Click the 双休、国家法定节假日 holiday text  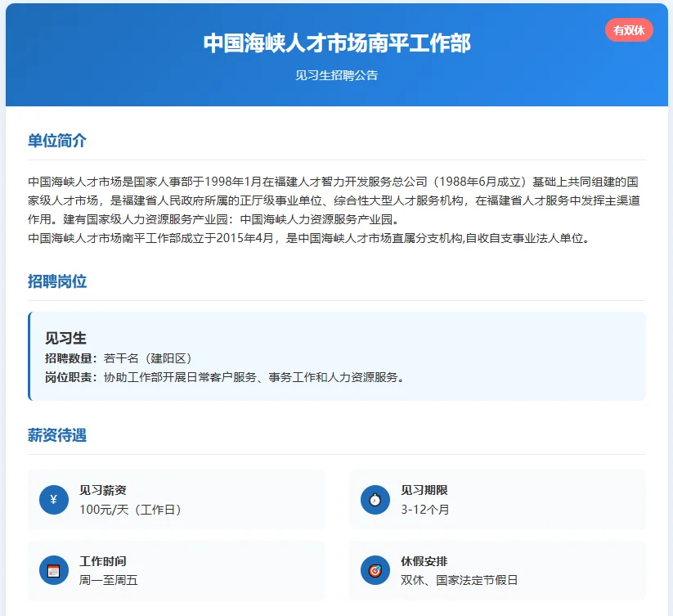[461, 582]
